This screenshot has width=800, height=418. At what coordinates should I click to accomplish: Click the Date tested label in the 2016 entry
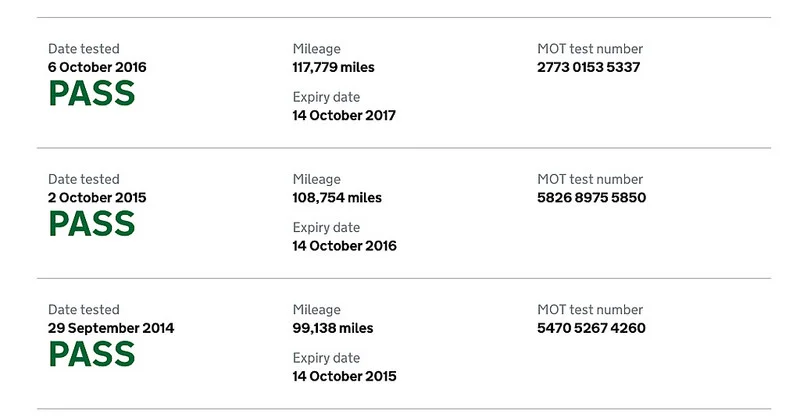click(x=84, y=49)
